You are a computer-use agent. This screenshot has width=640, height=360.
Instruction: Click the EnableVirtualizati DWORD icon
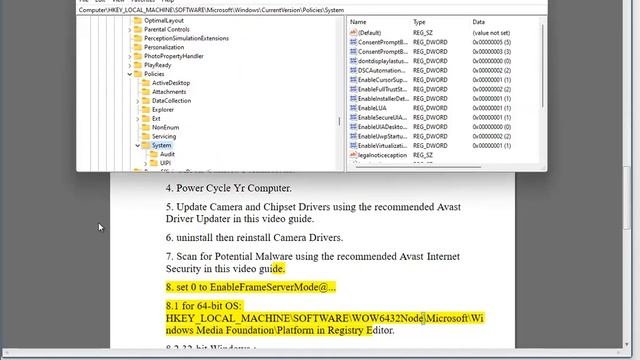pos(353,145)
